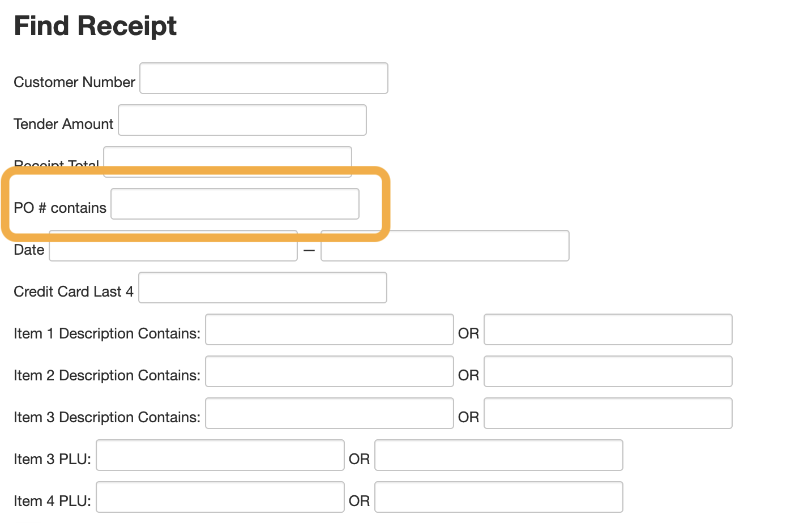The image size is (812, 523).
Task: Click the Customer Number label text
Action: [74, 82]
